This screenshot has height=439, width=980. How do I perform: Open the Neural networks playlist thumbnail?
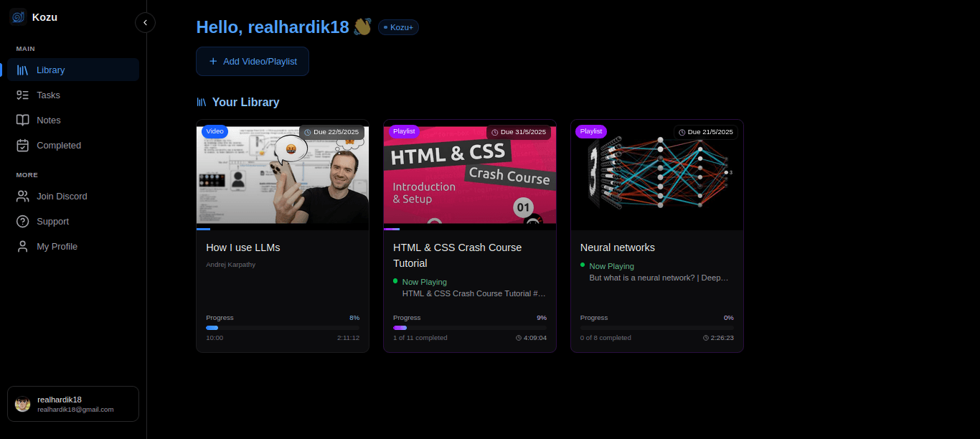[656, 174]
